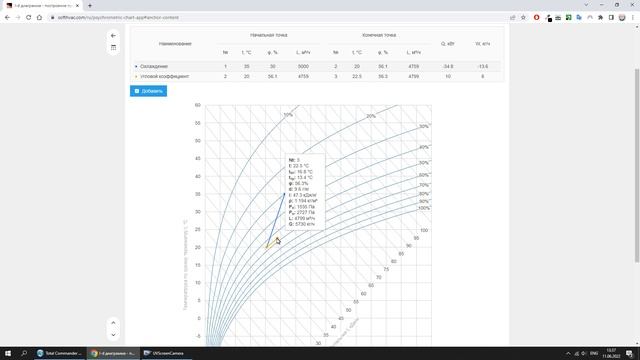Switch to the Chrome taskbar window
The image size is (640, 360).
[113, 353]
